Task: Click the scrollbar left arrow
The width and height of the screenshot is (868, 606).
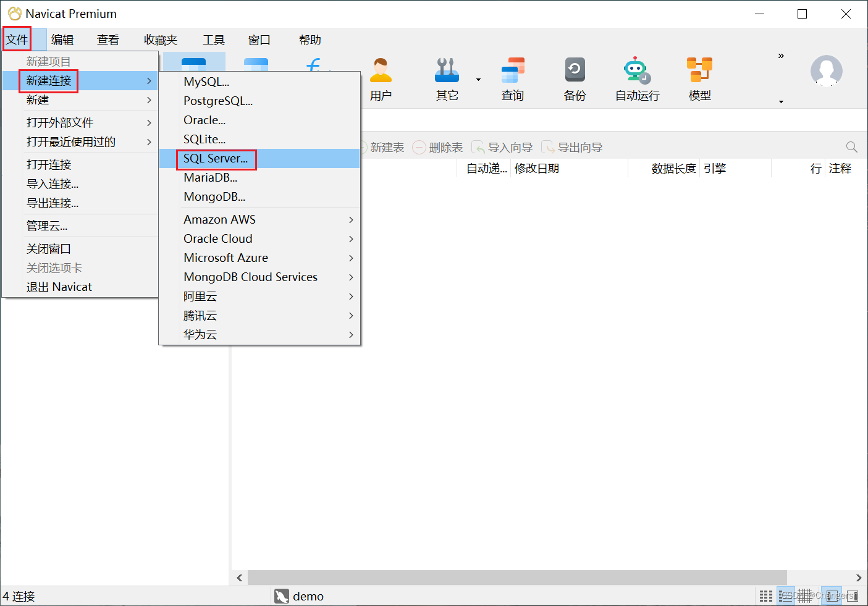Action: point(240,578)
